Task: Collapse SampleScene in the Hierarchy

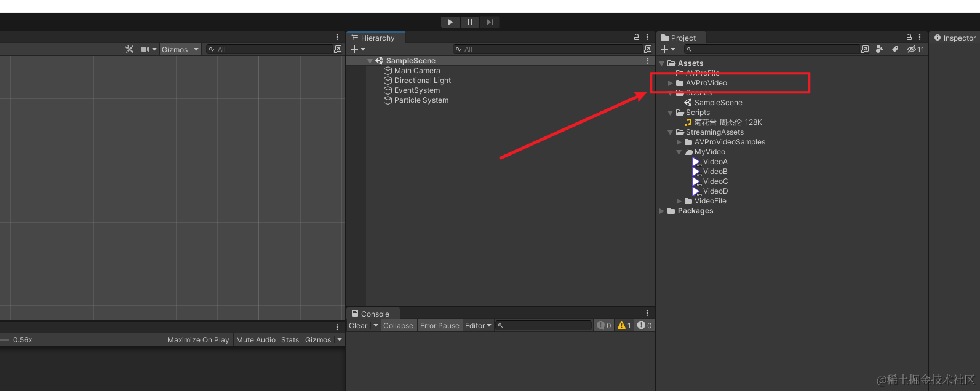Action: point(370,61)
